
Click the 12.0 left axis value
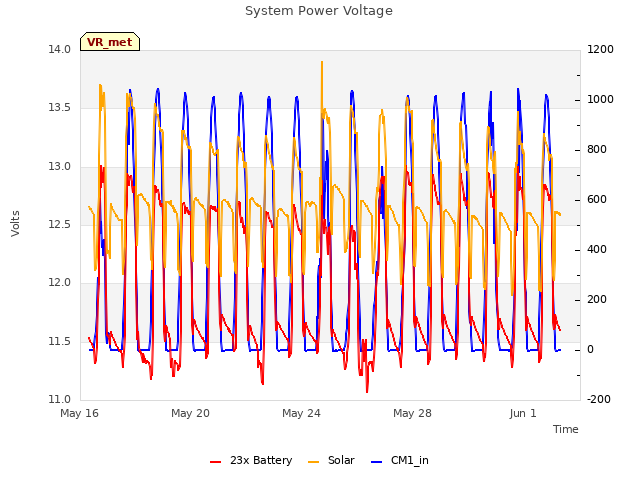point(60,282)
